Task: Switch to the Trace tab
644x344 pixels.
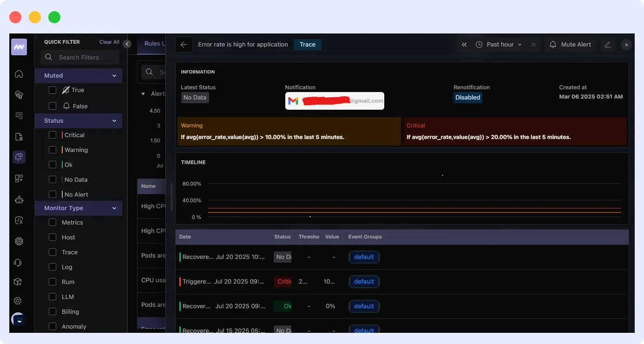Action: 307,44
